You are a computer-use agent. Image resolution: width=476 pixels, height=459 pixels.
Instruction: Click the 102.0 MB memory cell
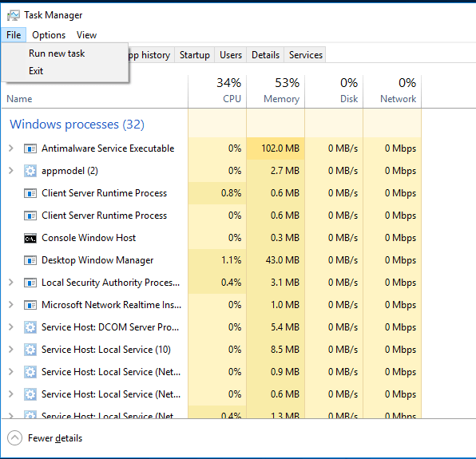276,148
